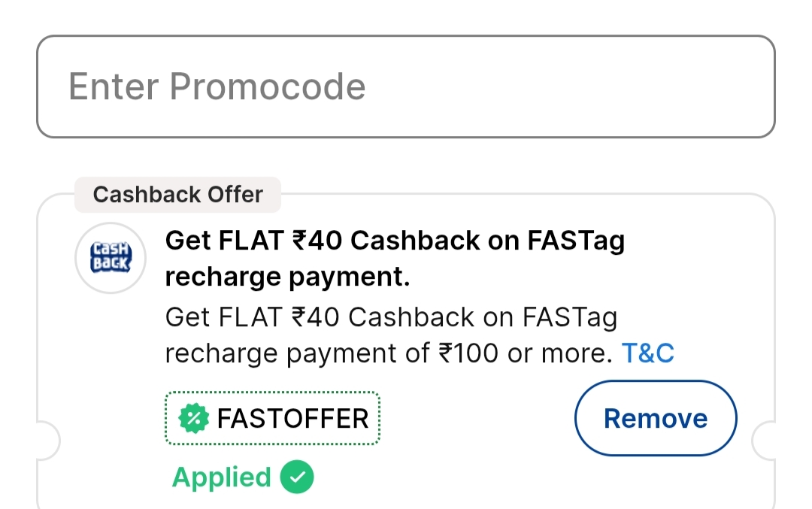Tap the word FASTag in bold title
The image size is (812, 509).
click(x=576, y=241)
